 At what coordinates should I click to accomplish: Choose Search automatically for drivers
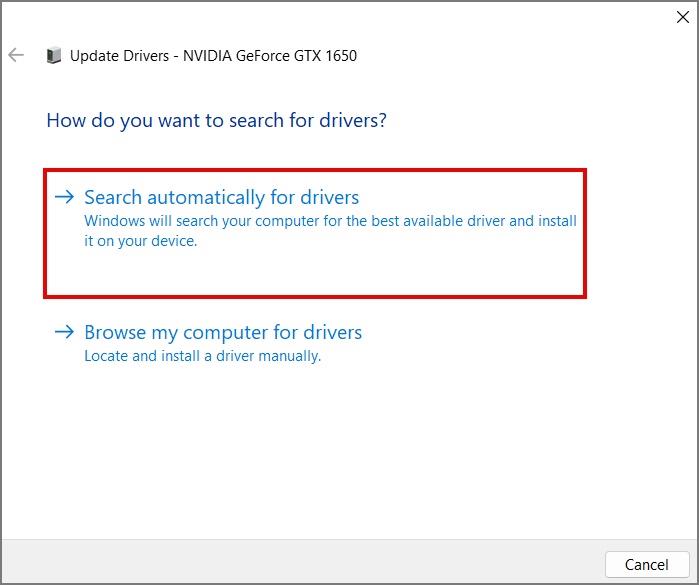315,233
